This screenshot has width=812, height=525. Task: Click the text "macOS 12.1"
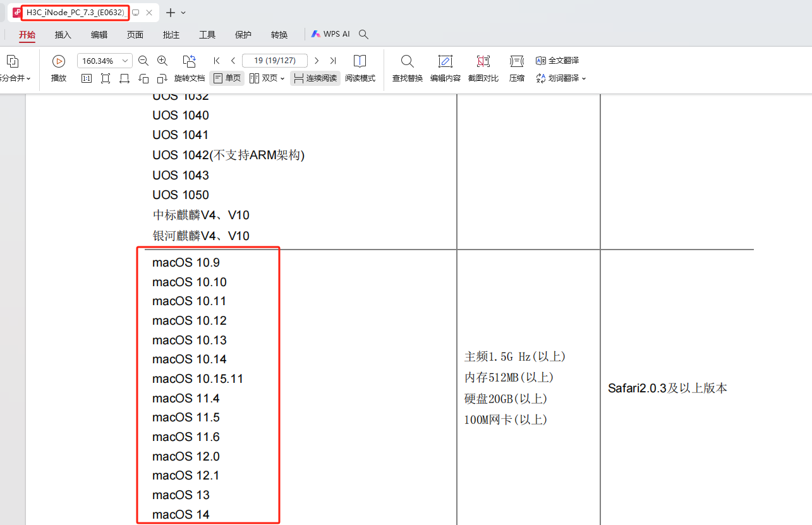(186, 476)
